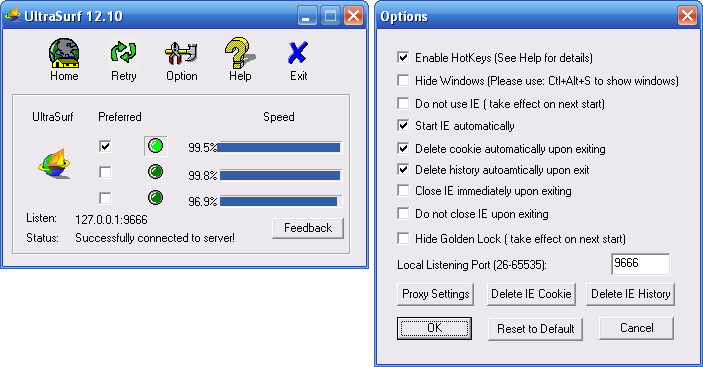Viewport: 703px width, 367px height.
Task: Close the Options dialog window
Action: [x=687, y=16]
